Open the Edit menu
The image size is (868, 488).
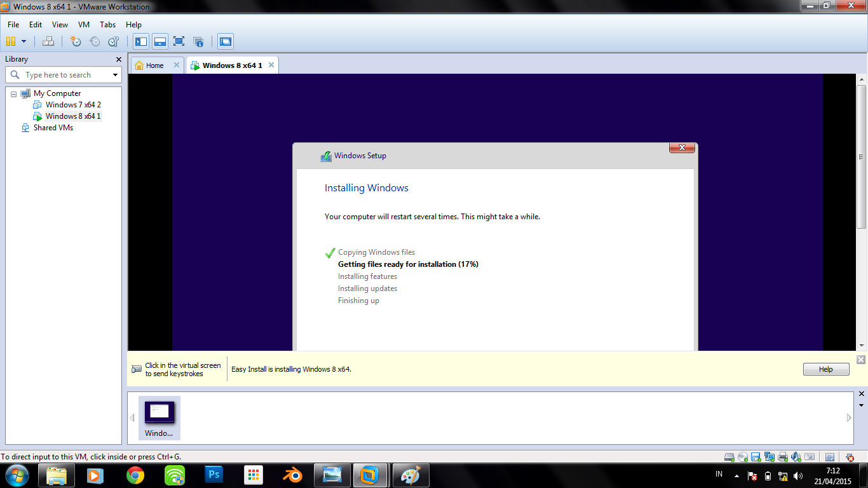36,25
